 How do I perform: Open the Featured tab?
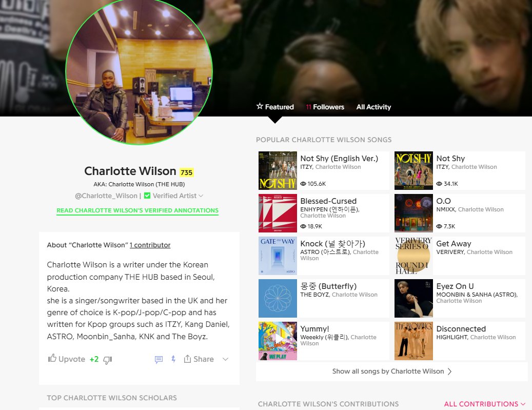pos(275,107)
